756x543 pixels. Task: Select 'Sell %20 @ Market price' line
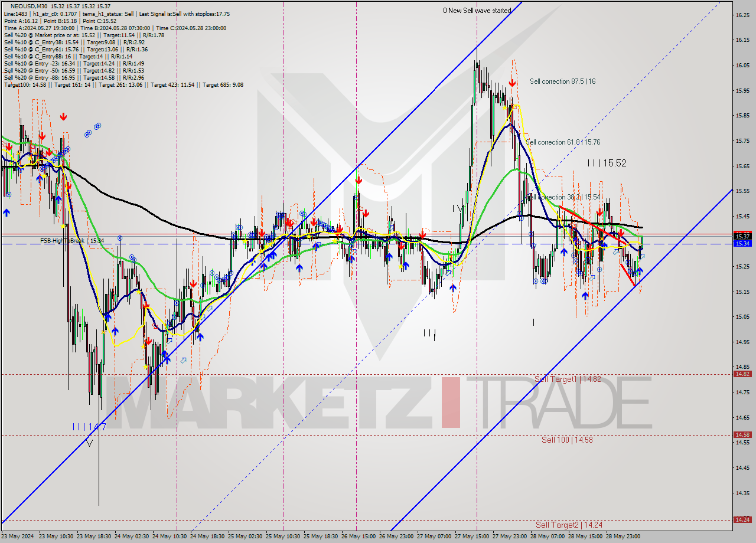coord(84,35)
